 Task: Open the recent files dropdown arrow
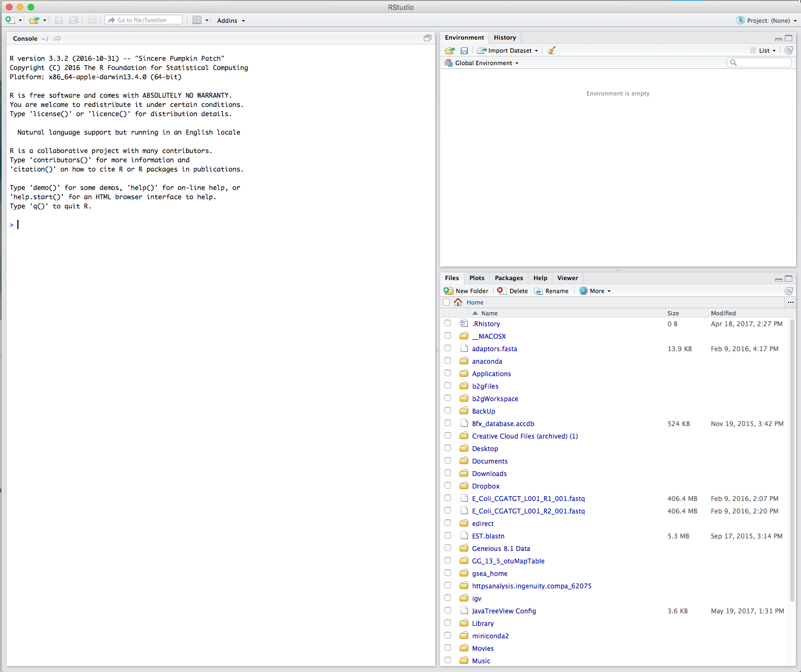(x=44, y=21)
